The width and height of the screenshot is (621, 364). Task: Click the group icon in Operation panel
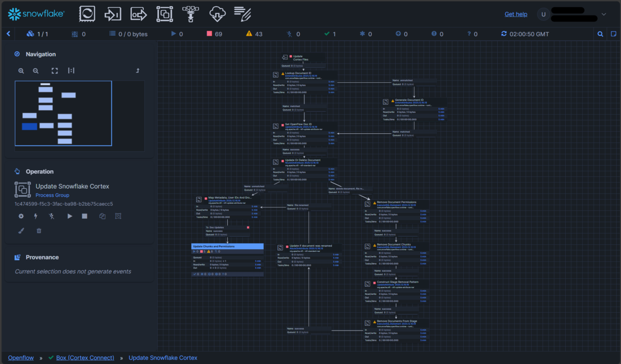pyautogui.click(x=118, y=216)
